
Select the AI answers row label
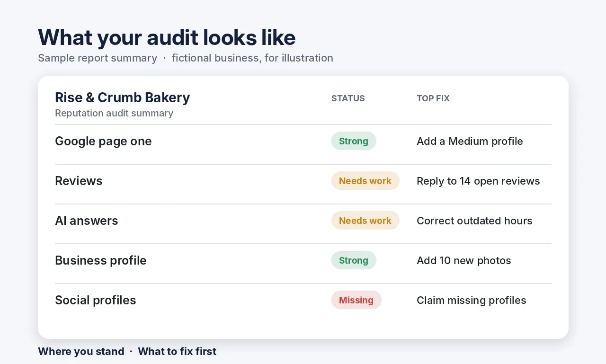pos(87,221)
